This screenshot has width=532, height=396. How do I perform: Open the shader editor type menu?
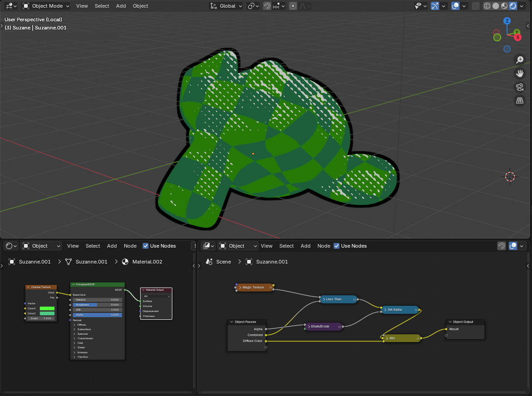tap(11, 246)
